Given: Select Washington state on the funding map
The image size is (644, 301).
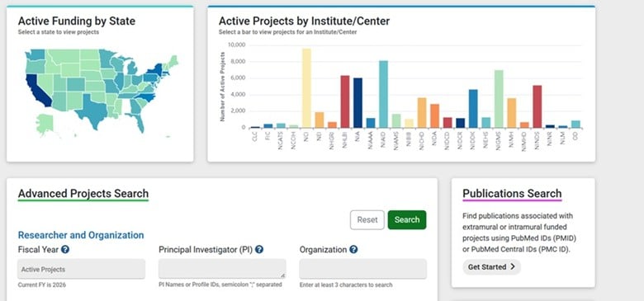Looking at the screenshot, I should [36, 55].
